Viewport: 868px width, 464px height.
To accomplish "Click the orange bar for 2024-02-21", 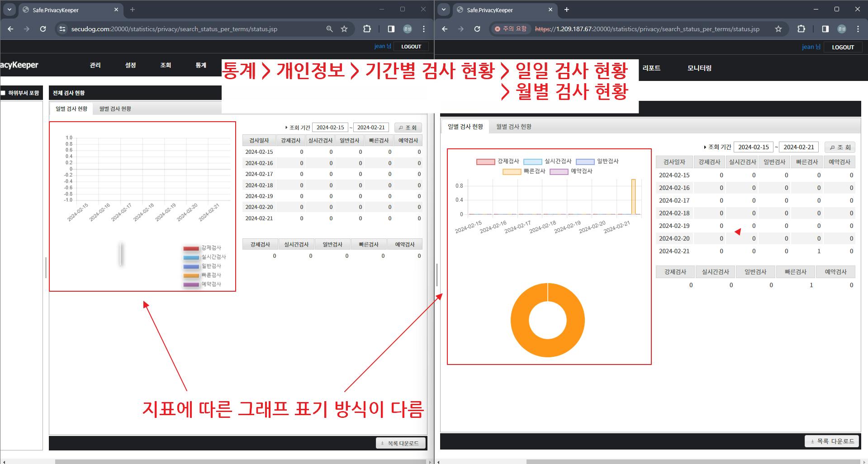I will (633, 197).
